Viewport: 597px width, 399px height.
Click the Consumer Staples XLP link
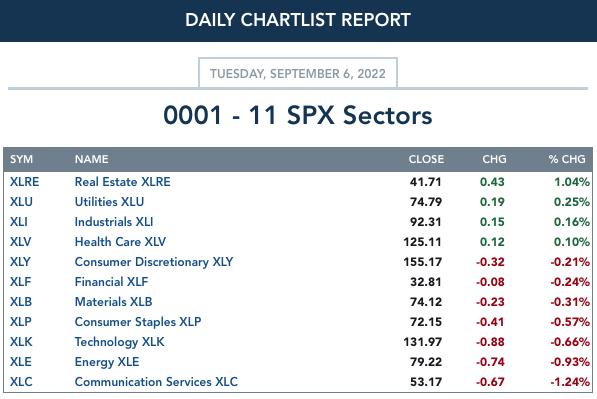pos(138,322)
